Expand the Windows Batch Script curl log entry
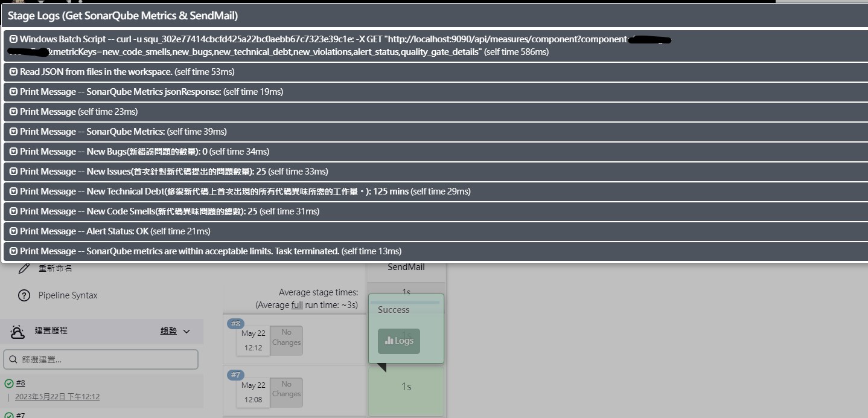Screen dimensions: 868x418 [x=14, y=39]
